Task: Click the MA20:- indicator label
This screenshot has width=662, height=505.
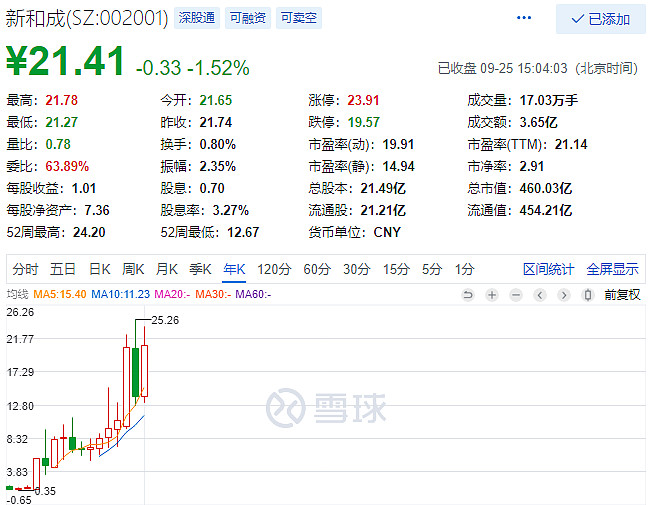Action: click(172, 294)
